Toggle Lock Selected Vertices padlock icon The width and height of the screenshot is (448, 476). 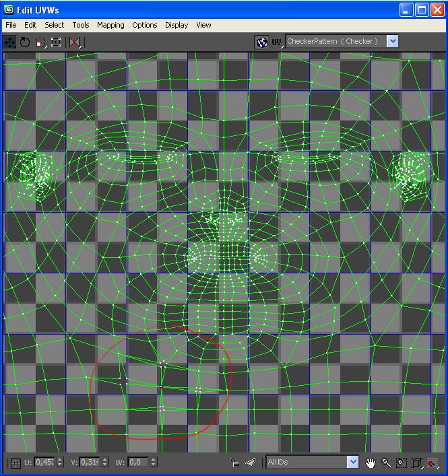coord(234,463)
